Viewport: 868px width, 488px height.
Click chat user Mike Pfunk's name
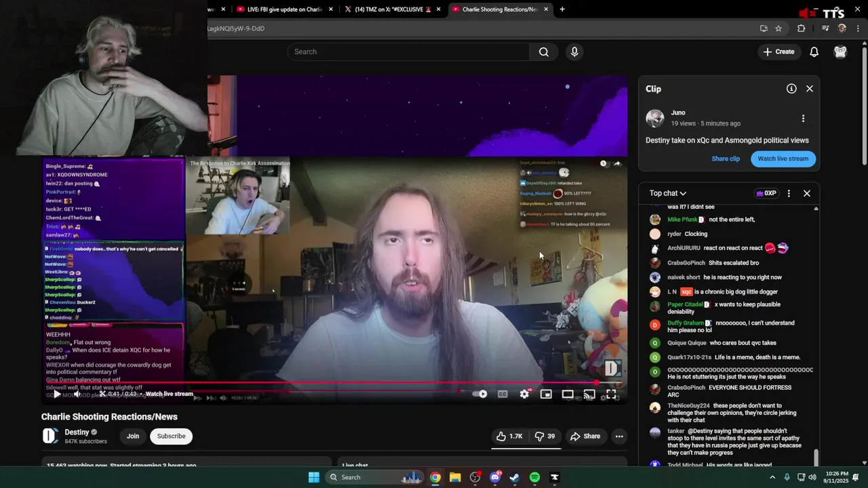coord(682,220)
